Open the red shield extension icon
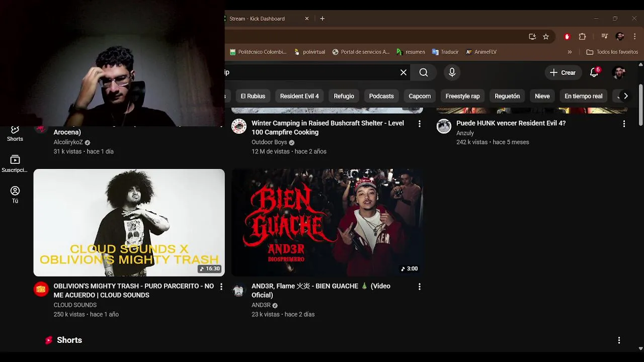This screenshot has height=362, width=644. [x=567, y=37]
